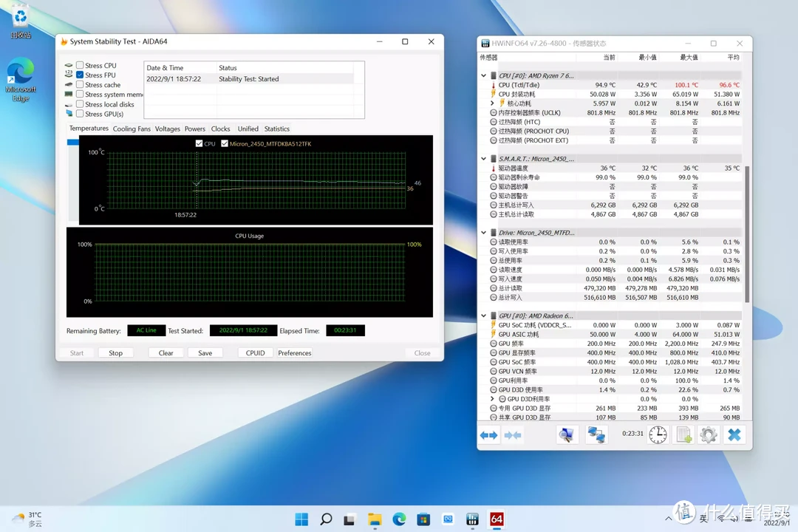The image size is (798, 532).
Task: Click Stop button in AIDA64
Action: (115, 352)
